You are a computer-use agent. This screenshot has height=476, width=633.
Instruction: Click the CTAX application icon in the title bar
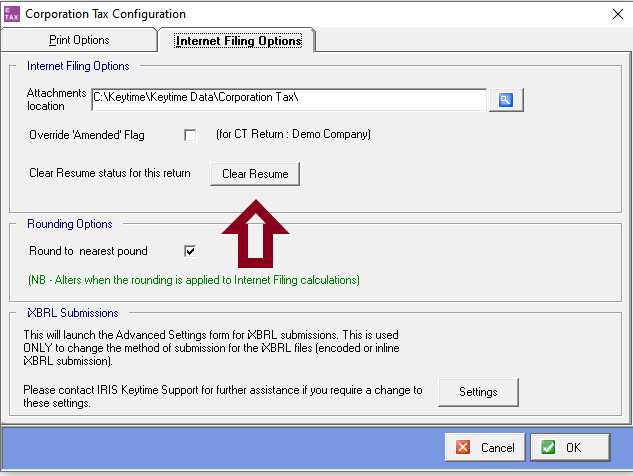(x=12, y=14)
